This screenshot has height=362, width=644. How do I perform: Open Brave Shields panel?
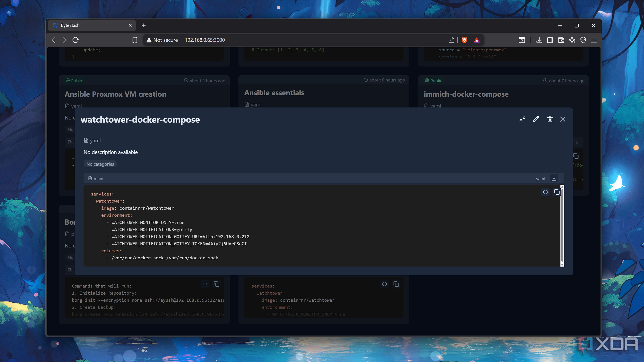tap(464, 40)
